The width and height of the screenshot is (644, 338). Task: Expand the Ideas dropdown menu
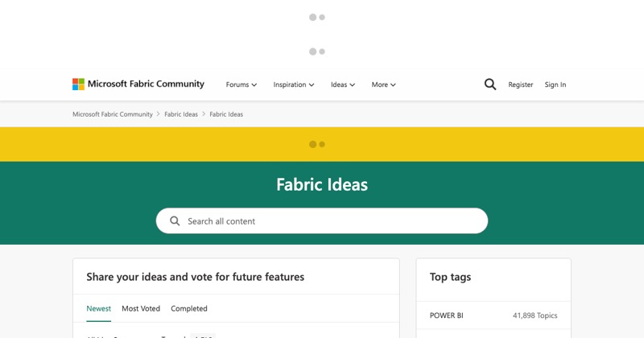pos(343,84)
